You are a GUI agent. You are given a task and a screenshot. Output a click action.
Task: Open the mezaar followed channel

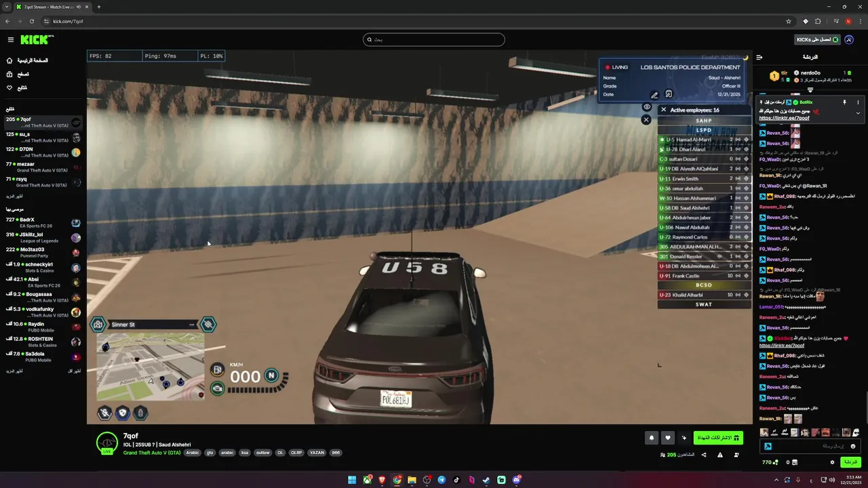[42, 167]
